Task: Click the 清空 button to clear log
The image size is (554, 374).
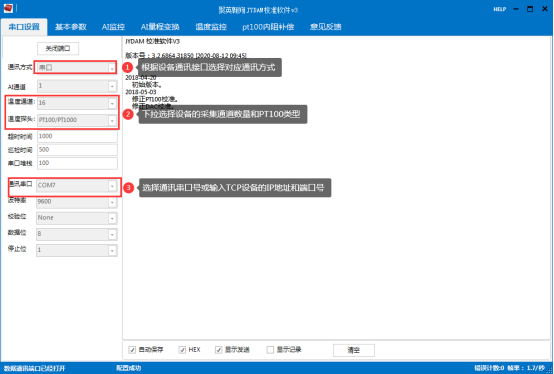Action: 354,350
